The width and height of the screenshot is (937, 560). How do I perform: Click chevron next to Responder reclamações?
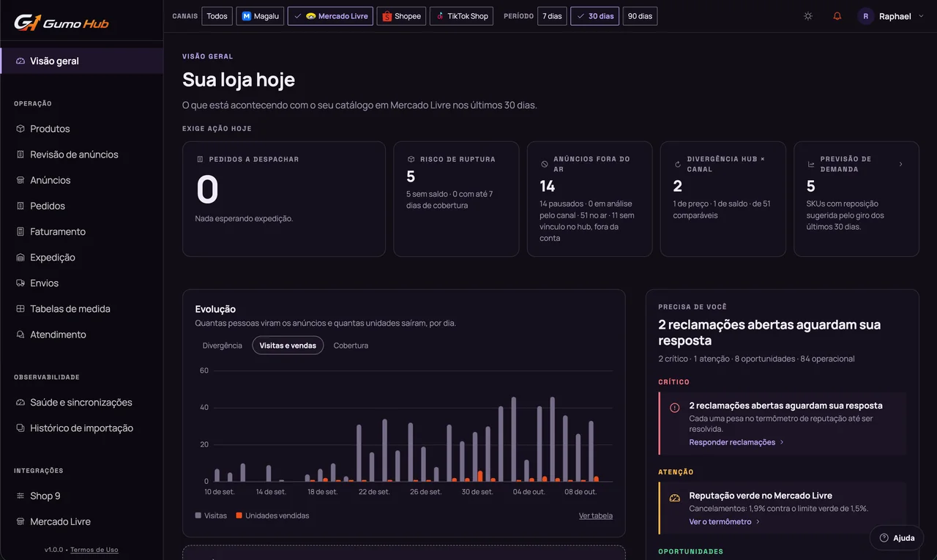point(782,442)
